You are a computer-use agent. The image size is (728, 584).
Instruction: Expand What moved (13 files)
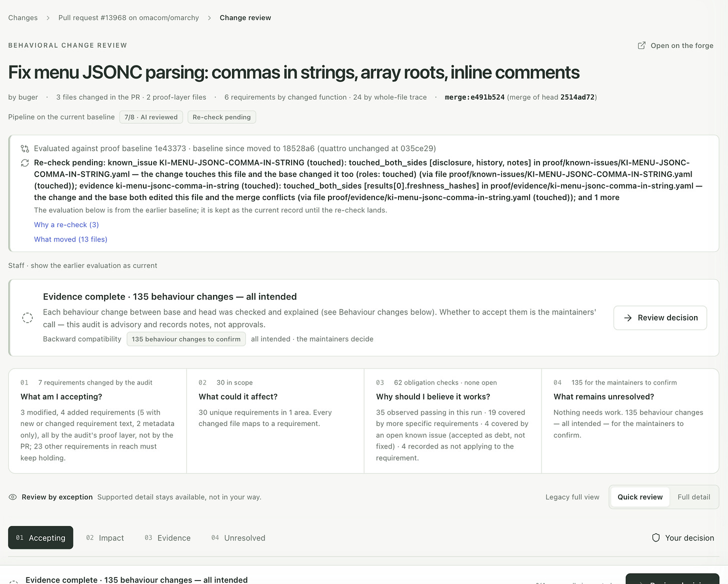pos(70,239)
